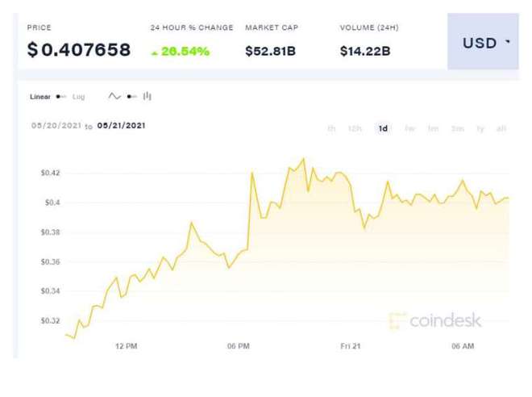
Task: Switch chart to 1y range
Action: click(480, 129)
